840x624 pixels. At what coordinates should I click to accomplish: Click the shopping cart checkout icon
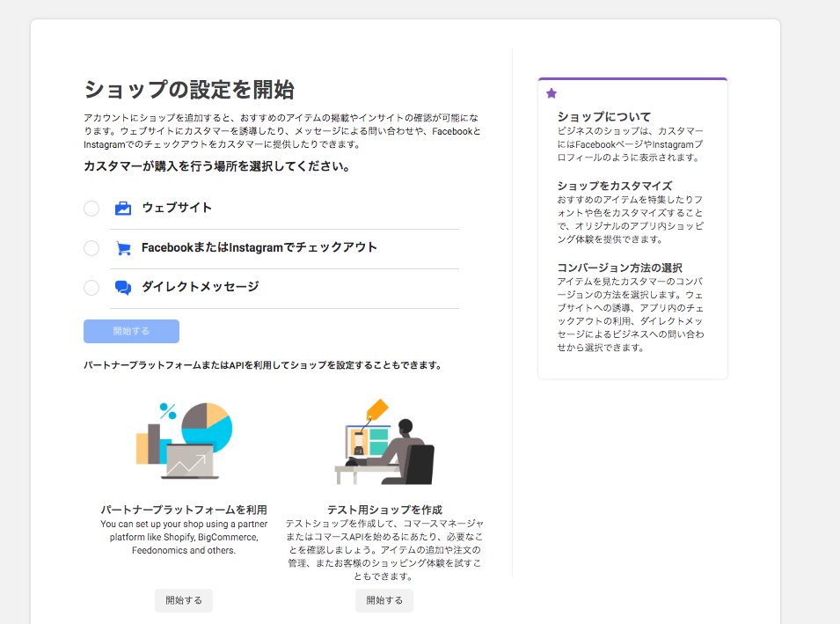[124, 248]
